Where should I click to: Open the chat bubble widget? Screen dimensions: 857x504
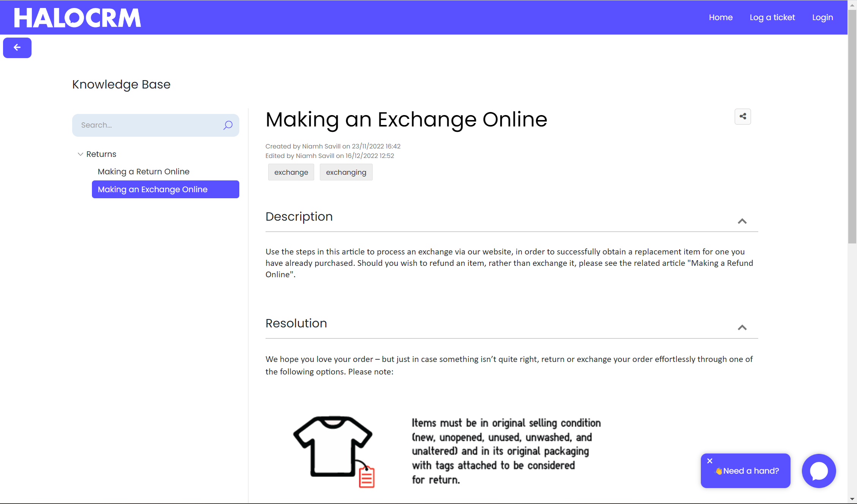tap(819, 471)
